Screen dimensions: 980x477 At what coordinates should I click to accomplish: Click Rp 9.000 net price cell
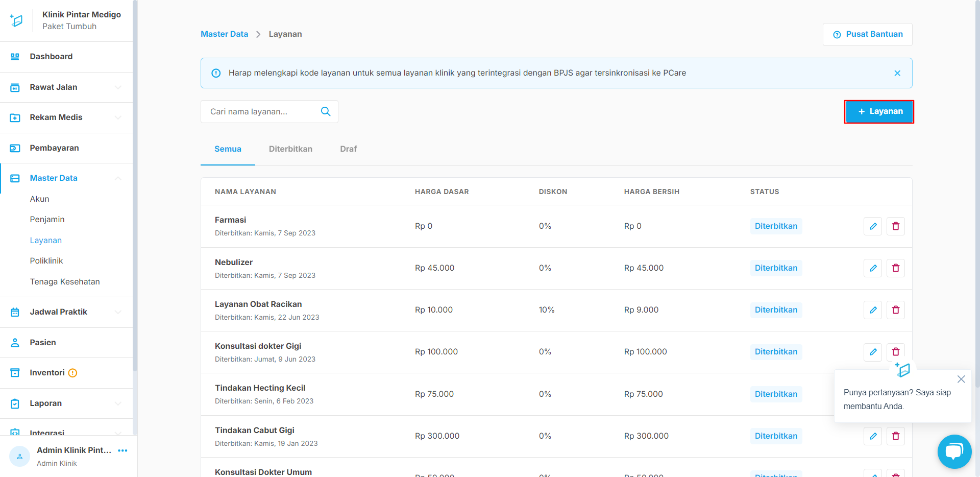click(x=641, y=310)
